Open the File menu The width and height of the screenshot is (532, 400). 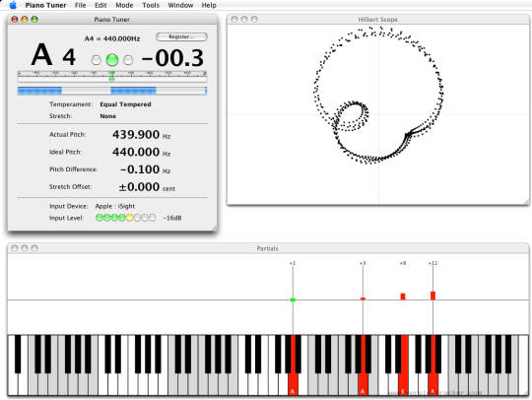pos(81,6)
